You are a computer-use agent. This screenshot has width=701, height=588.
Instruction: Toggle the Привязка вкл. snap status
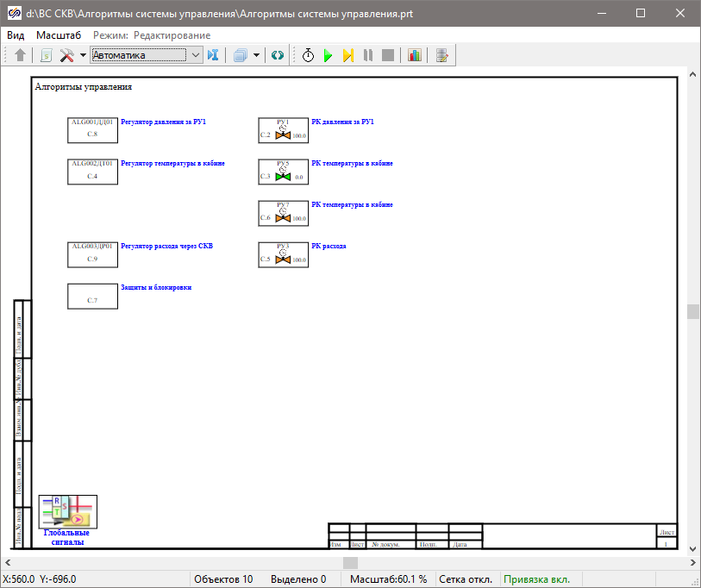pos(536,579)
